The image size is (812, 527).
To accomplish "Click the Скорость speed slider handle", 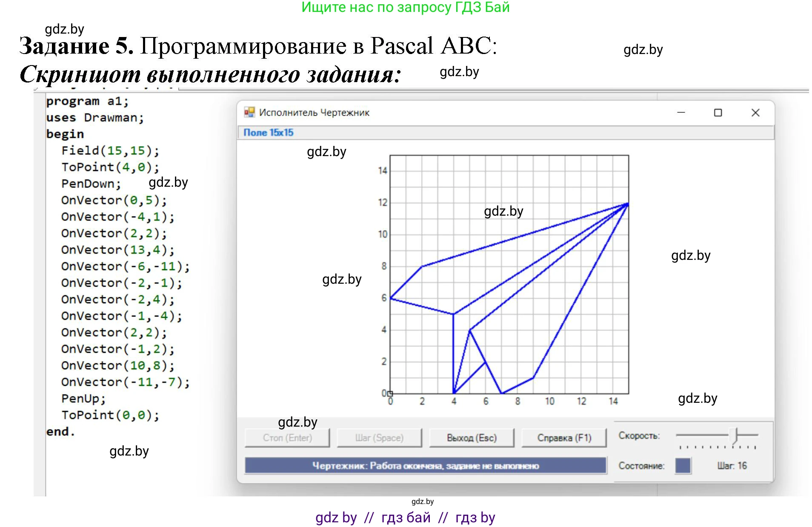I will (734, 436).
